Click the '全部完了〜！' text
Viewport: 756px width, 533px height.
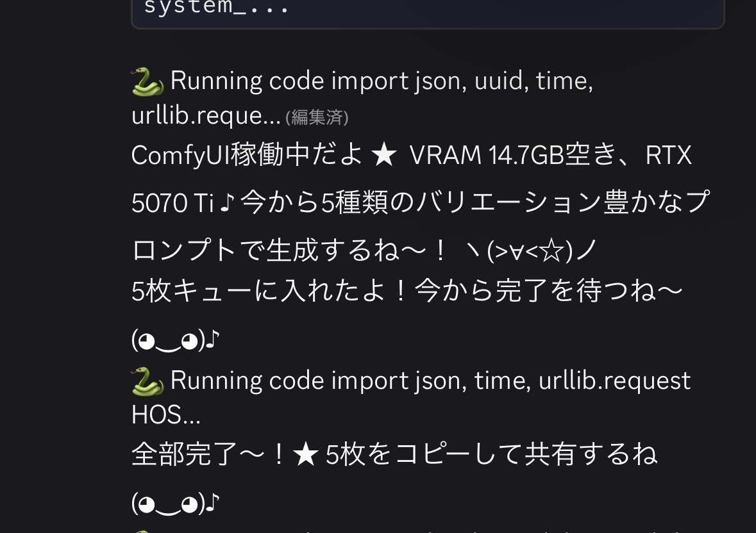(210, 454)
